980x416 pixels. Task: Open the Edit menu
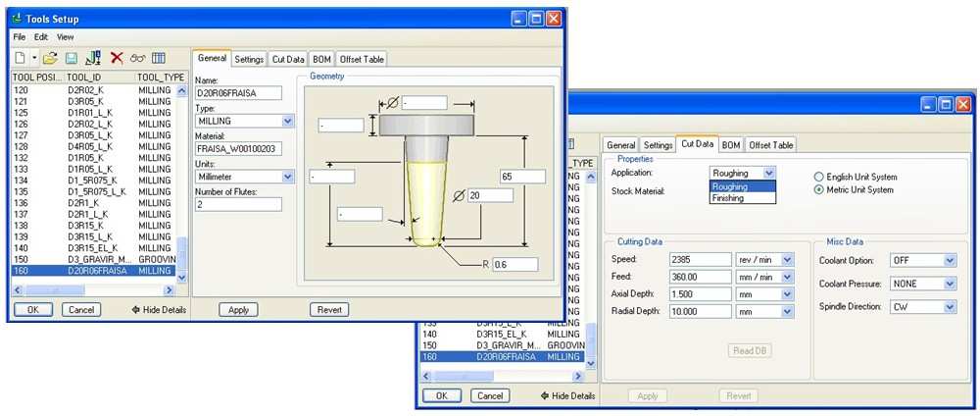tap(41, 37)
